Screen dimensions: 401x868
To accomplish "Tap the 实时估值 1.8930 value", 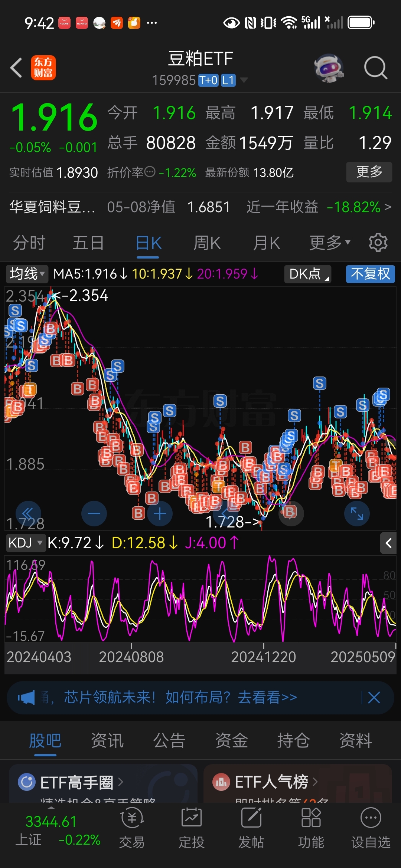I will (x=77, y=172).
